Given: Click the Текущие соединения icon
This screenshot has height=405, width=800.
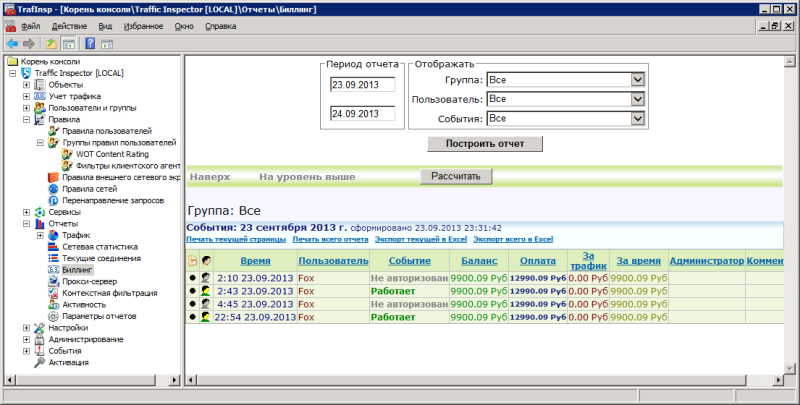Looking at the screenshot, I should (x=53, y=258).
